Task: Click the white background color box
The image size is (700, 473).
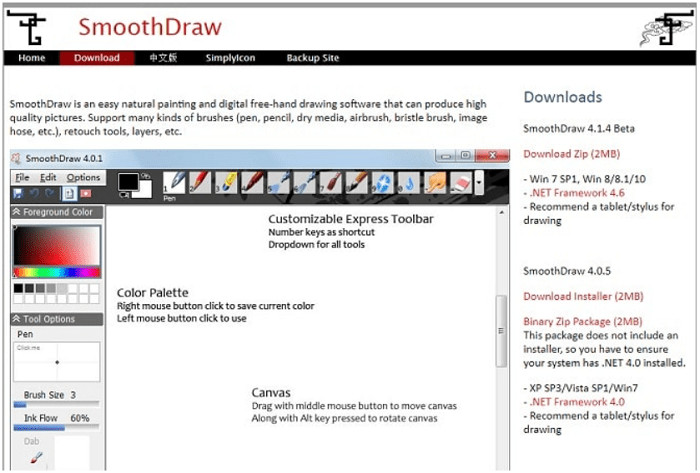Action: (x=145, y=190)
